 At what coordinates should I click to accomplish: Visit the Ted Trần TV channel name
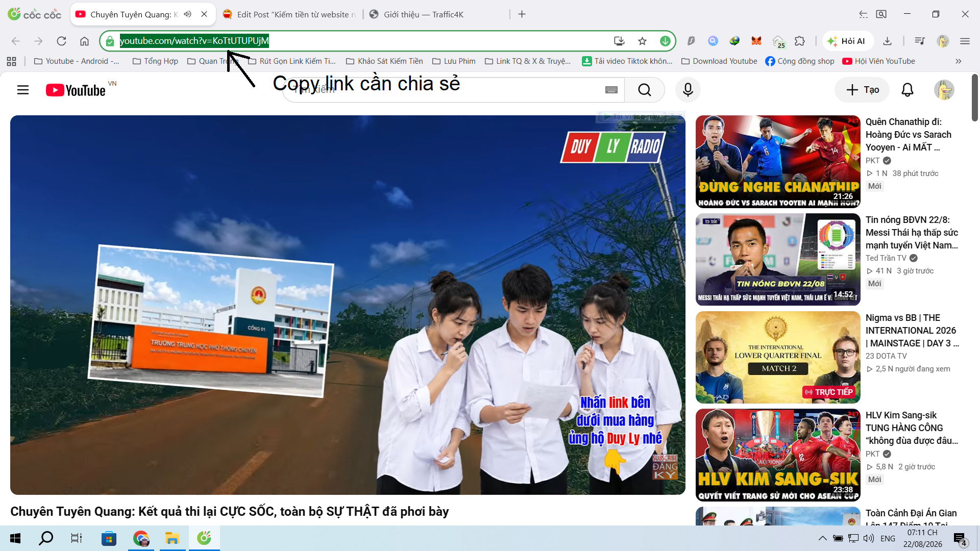886,258
